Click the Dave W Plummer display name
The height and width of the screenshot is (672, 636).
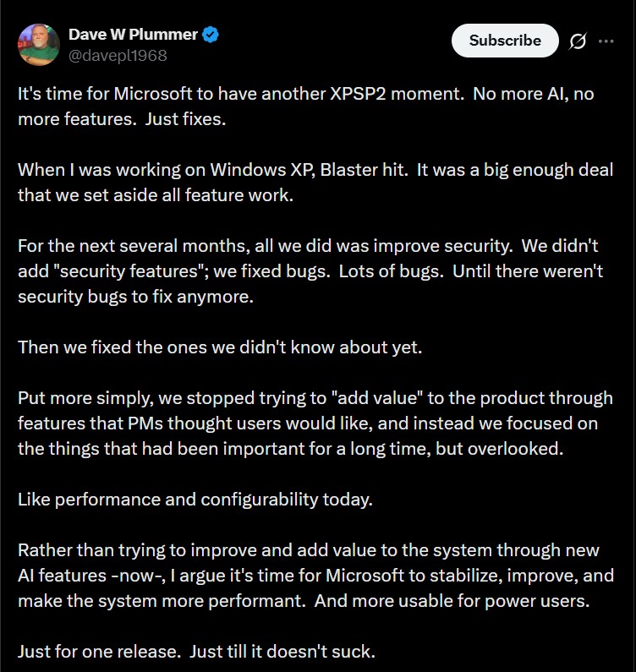tap(132, 35)
